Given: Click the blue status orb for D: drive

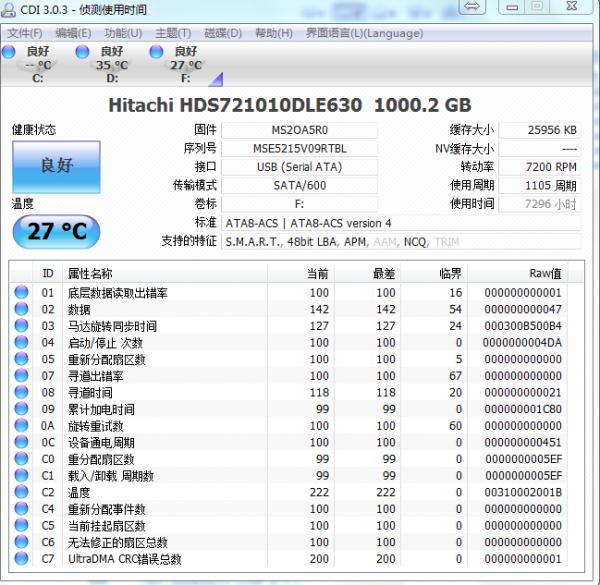Looking at the screenshot, I should [83, 52].
